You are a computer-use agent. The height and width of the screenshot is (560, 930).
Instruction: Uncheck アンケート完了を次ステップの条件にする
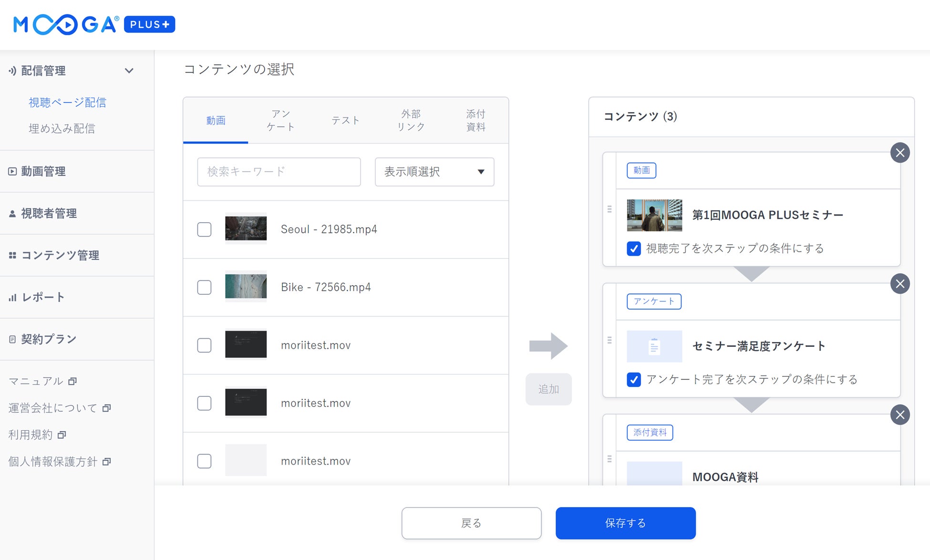633,380
